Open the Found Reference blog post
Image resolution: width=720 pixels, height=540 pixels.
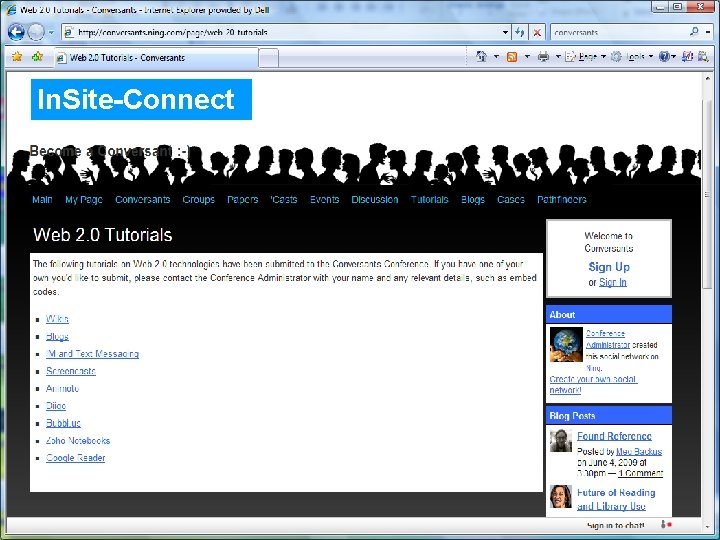614,436
